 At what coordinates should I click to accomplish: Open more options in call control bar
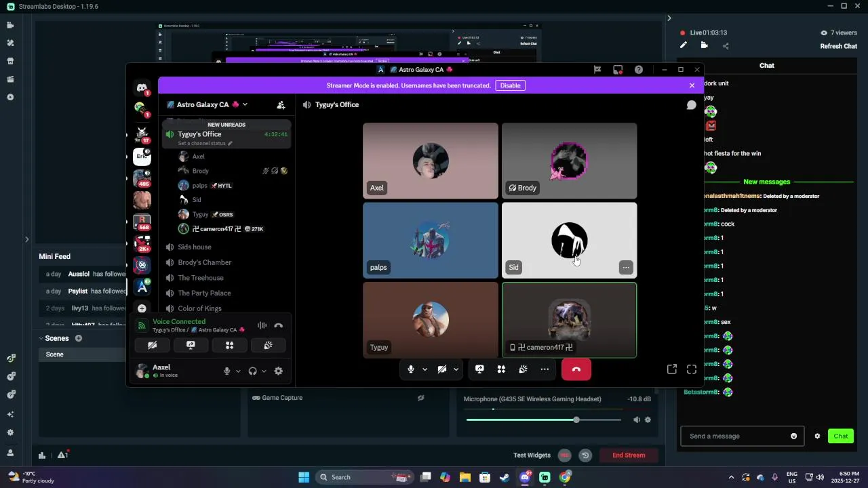tap(545, 369)
